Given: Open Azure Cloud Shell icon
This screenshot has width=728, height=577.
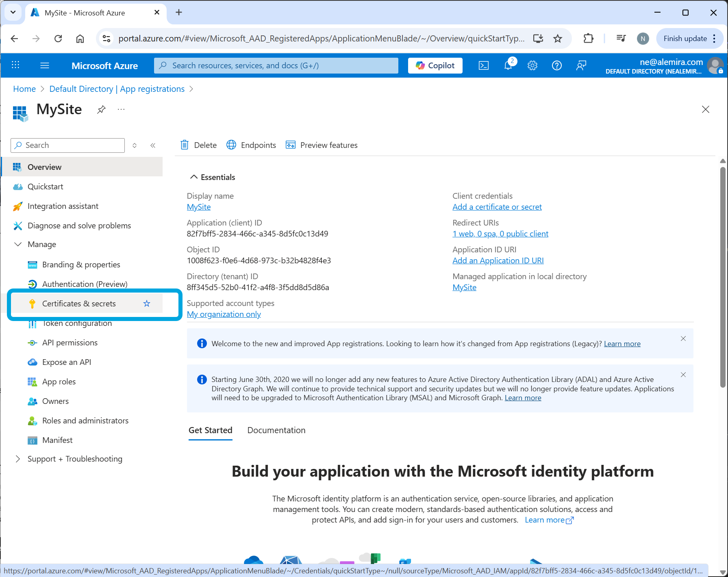Looking at the screenshot, I should [x=483, y=65].
